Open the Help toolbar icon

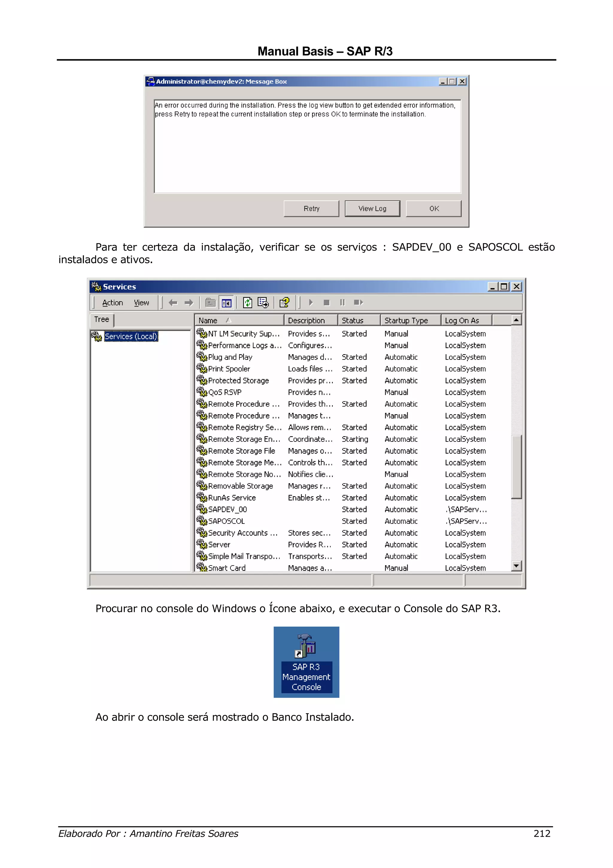click(284, 303)
